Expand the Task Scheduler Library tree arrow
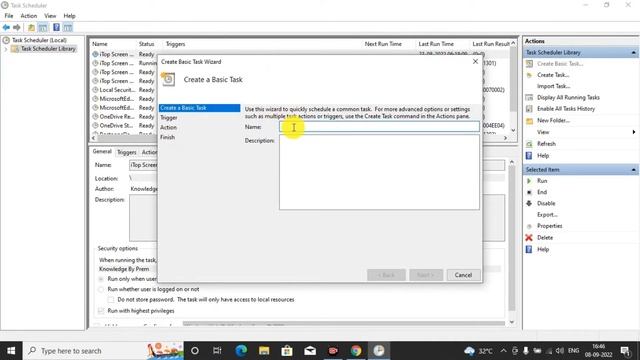Viewport: 640px width, 360px height. point(6,49)
